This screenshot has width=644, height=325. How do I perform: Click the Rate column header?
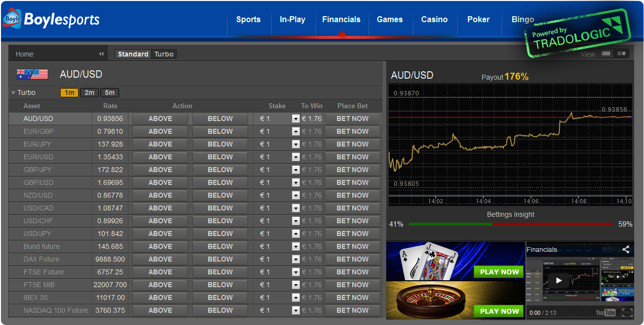pos(110,106)
